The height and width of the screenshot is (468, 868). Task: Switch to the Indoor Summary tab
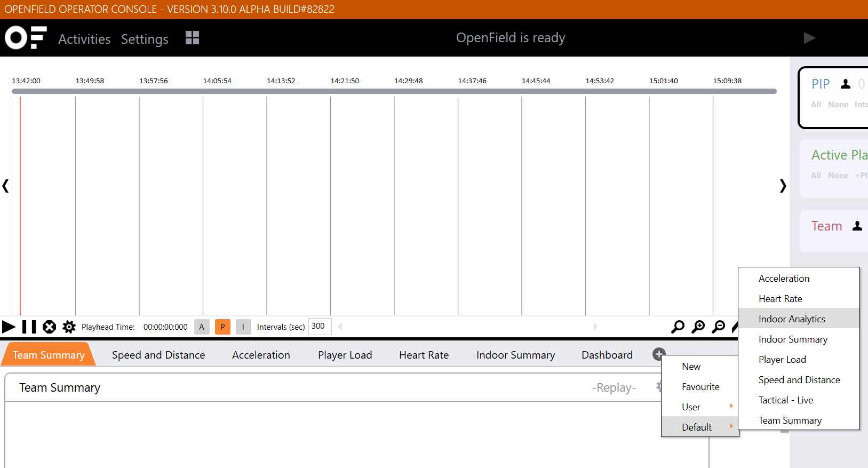[x=515, y=355]
